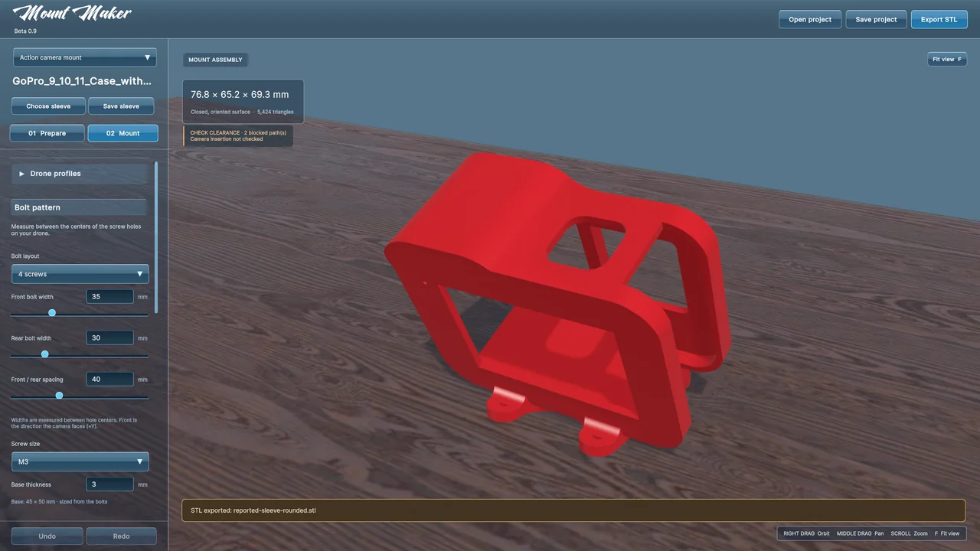This screenshot has width=980, height=551.
Task: Export the model as STL
Action: coord(939,19)
